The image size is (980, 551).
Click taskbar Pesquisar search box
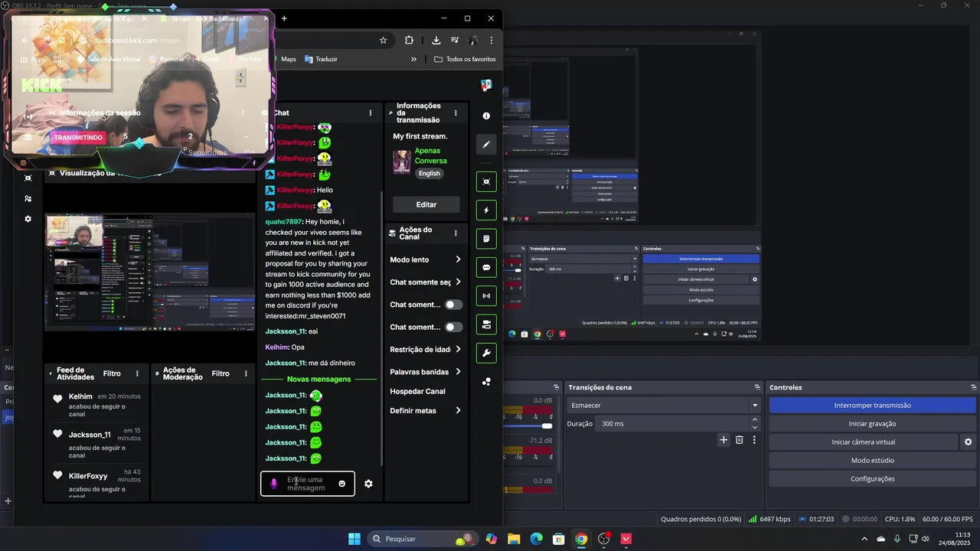click(421, 539)
